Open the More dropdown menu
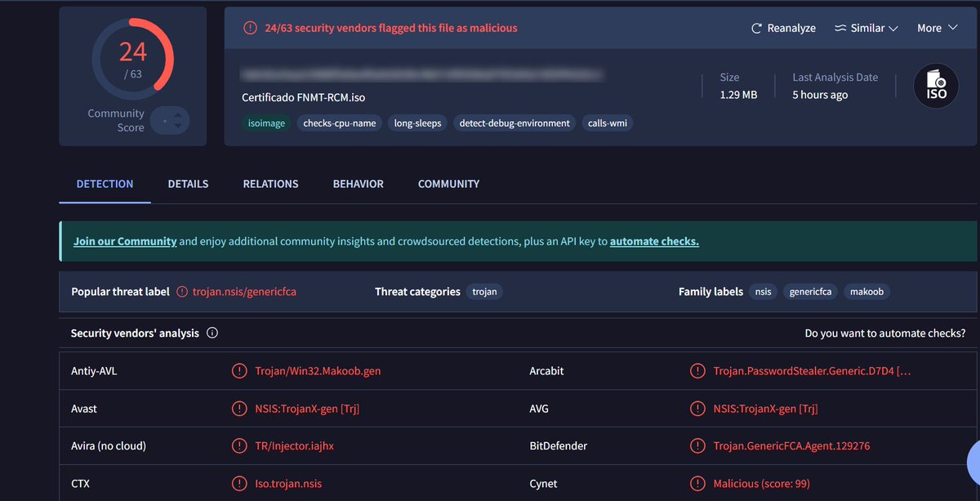The width and height of the screenshot is (980, 501). [936, 28]
